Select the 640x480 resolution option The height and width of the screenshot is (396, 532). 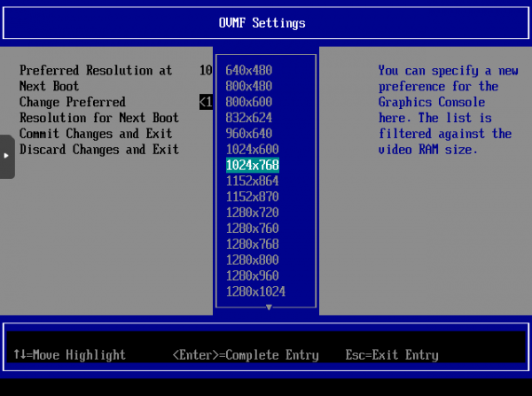click(x=248, y=70)
